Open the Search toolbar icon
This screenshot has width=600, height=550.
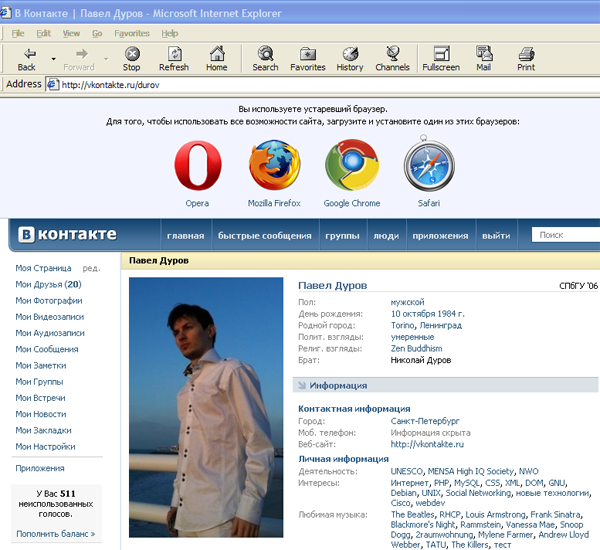265,54
